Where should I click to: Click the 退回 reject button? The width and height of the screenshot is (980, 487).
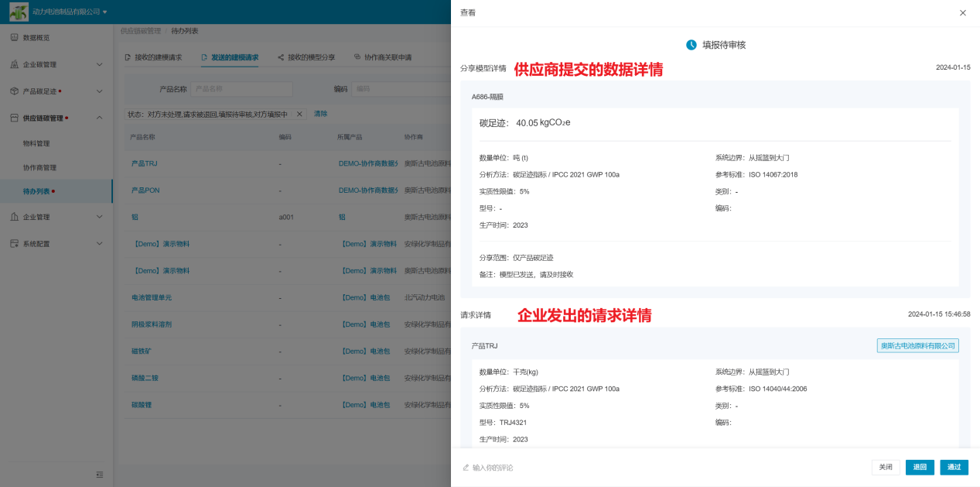(x=920, y=467)
